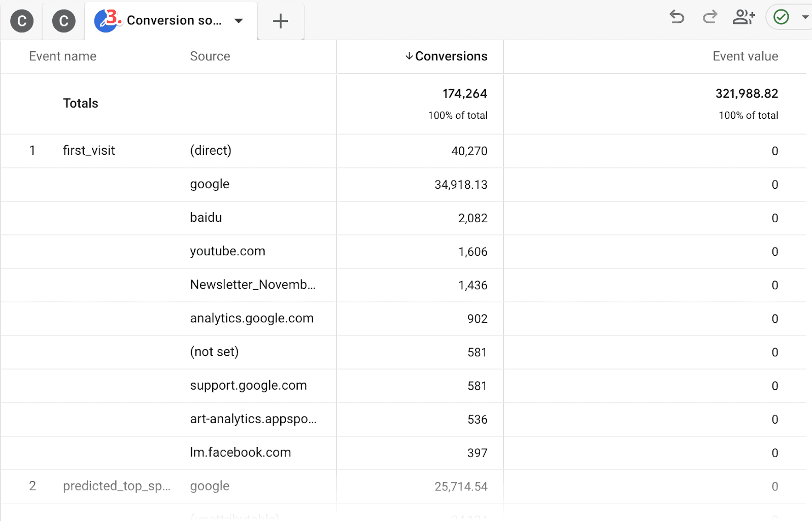
Task: Select the first circular C tab icon
Action: click(x=21, y=21)
